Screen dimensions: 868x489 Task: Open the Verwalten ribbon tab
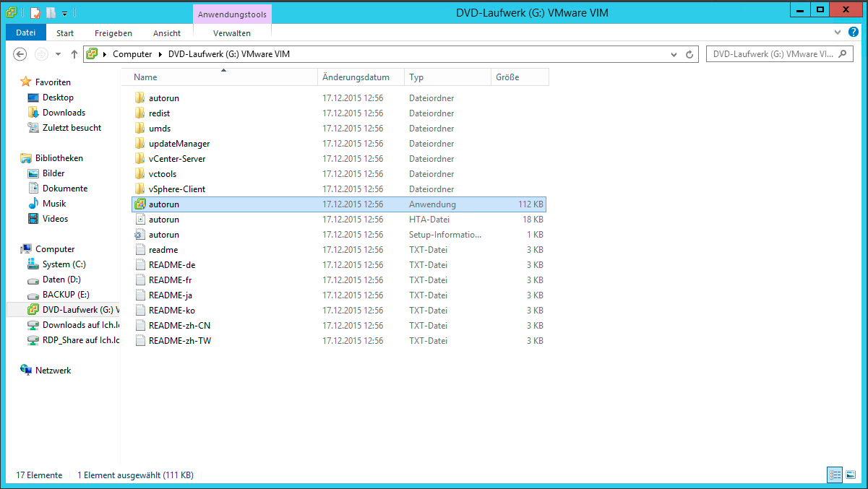coord(232,33)
